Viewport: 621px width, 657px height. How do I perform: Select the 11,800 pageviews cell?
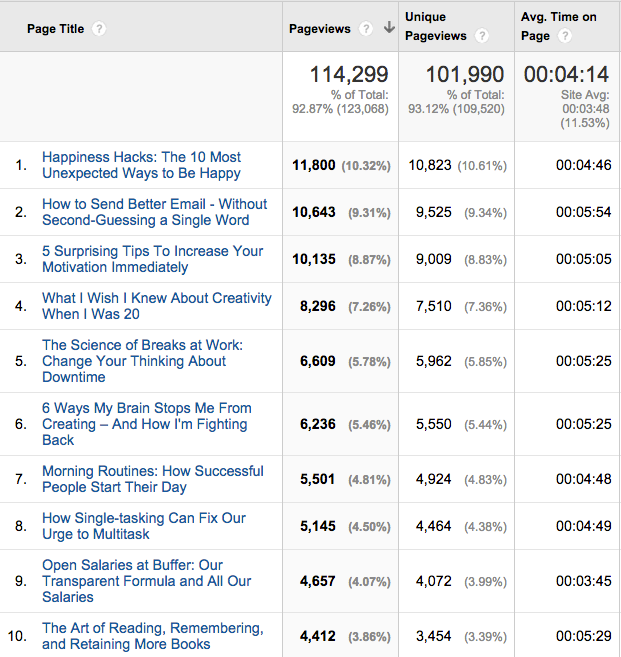(x=341, y=165)
